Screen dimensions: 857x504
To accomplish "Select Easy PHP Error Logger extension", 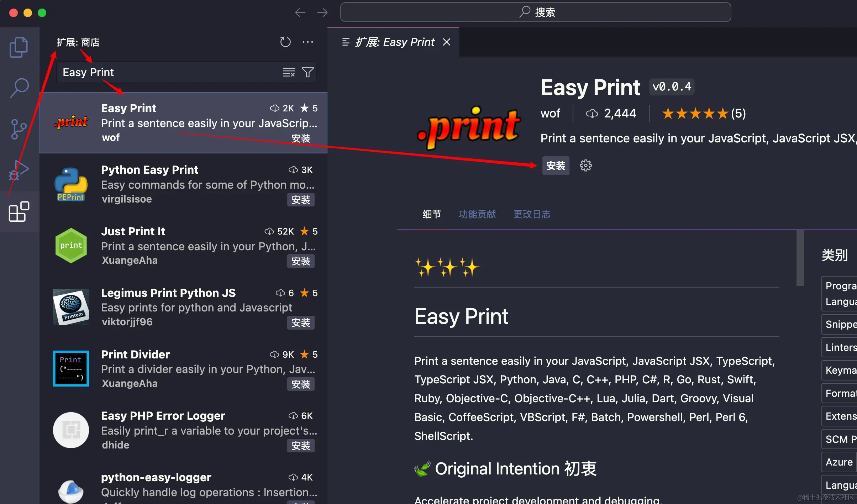I will click(183, 430).
